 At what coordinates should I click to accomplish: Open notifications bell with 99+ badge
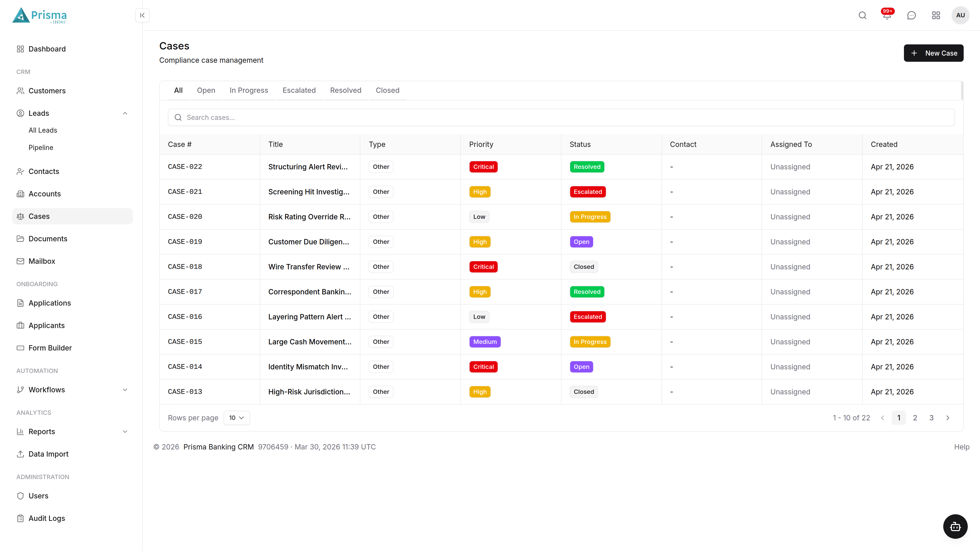point(887,15)
